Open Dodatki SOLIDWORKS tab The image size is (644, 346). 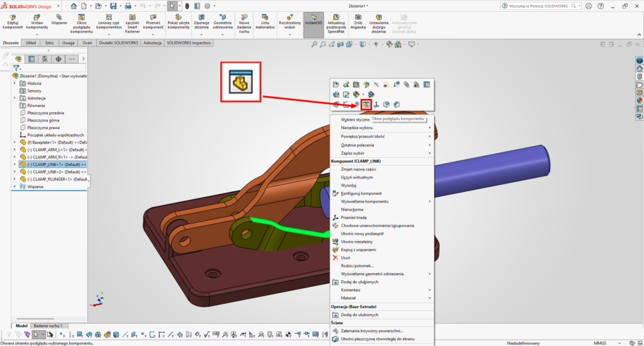pos(119,43)
